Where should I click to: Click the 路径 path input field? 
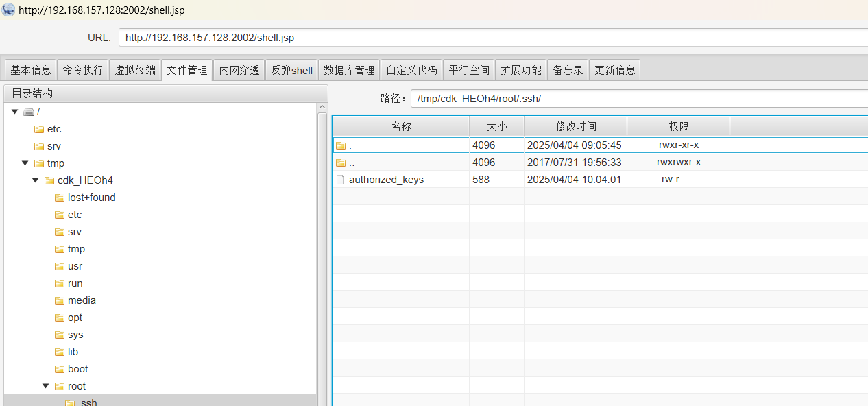point(639,98)
